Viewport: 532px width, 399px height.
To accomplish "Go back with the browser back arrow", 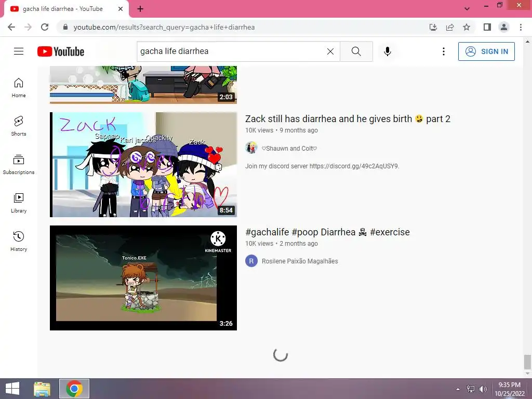I will point(11,27).
